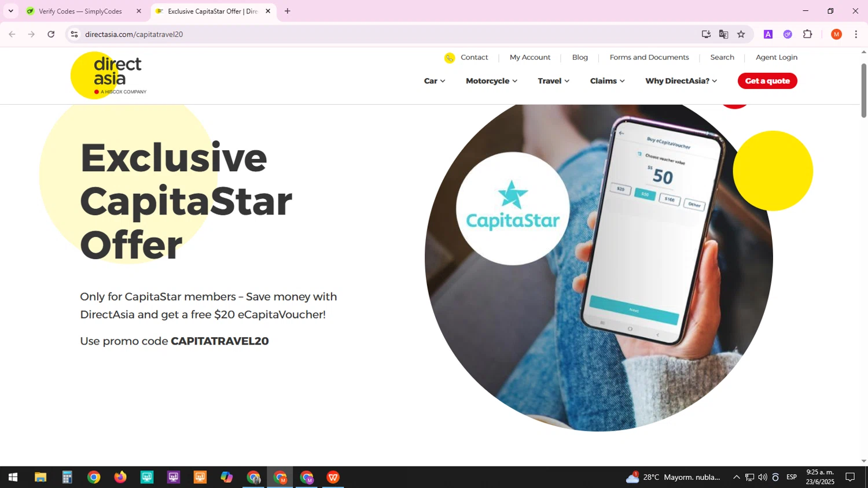
Task: Expand the Travel menu dropdown
Action: (553, 81)
